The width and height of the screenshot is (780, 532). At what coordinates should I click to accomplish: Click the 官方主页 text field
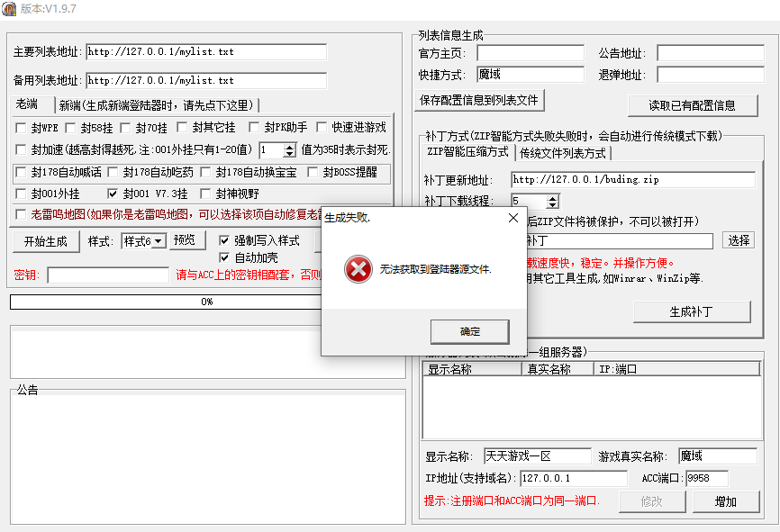(531, 53)
